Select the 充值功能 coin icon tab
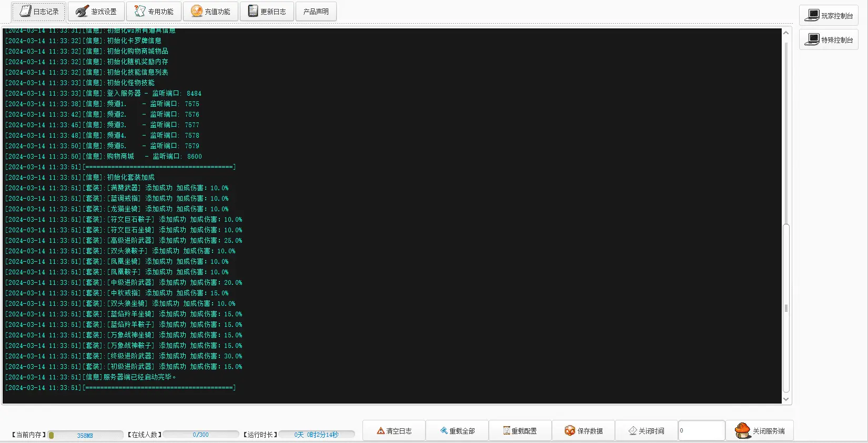 pos(210,12)
